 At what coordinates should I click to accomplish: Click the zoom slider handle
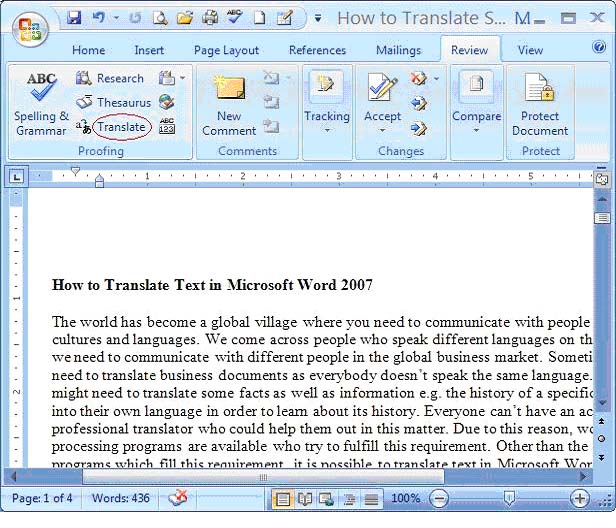[x=509, y=498]
